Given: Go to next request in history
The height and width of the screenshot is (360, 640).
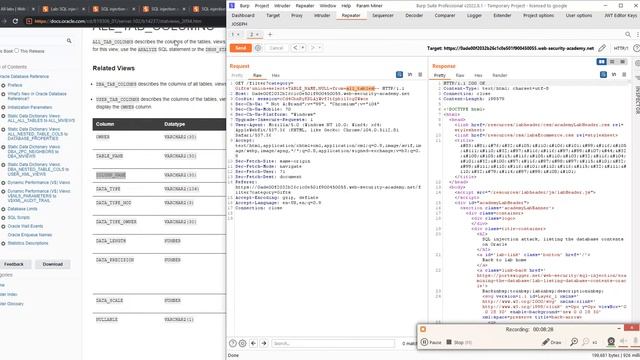Looking at the screenshot, I should point(313,48).
